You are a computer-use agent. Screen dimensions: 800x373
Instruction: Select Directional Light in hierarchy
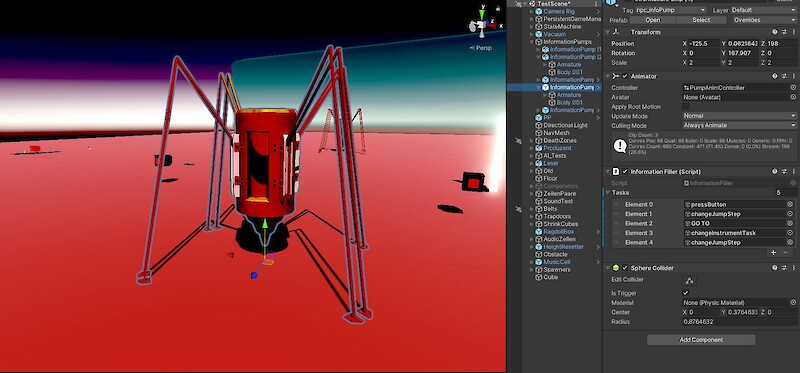click(565, 125)
